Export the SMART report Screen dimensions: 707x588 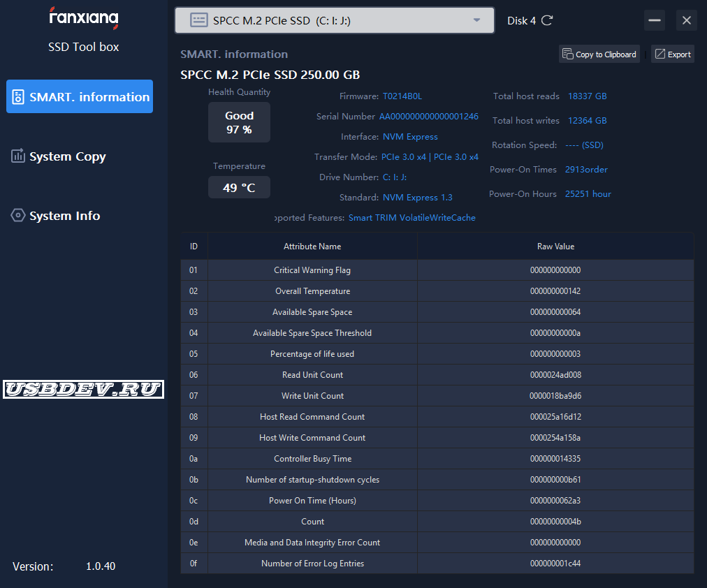pos(672,54)
